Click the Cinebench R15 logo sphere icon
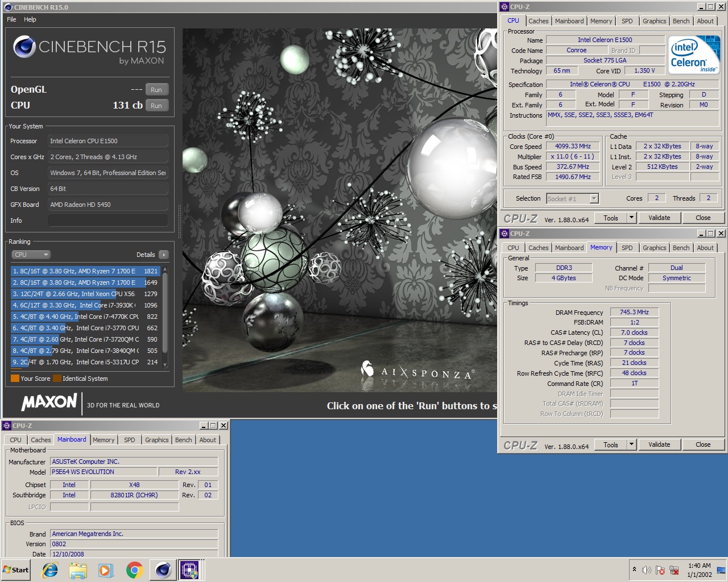Screen dimensions: 728x582 point(24,47)
